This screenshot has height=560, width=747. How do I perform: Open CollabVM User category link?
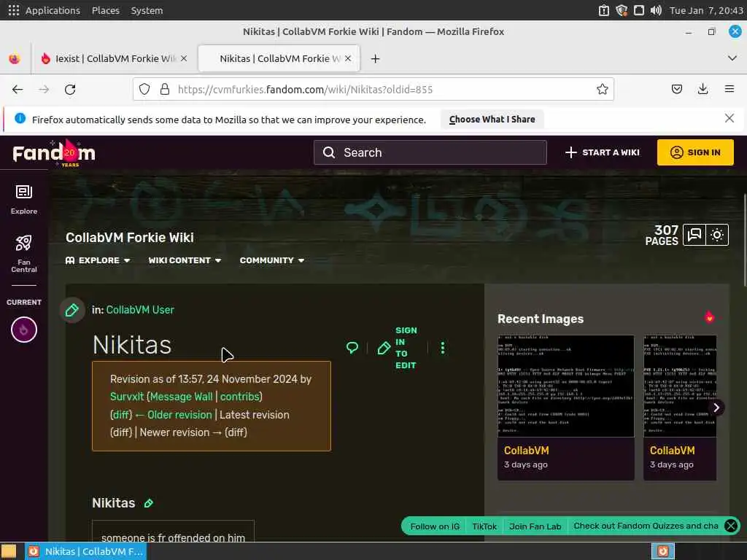point(140,310)
